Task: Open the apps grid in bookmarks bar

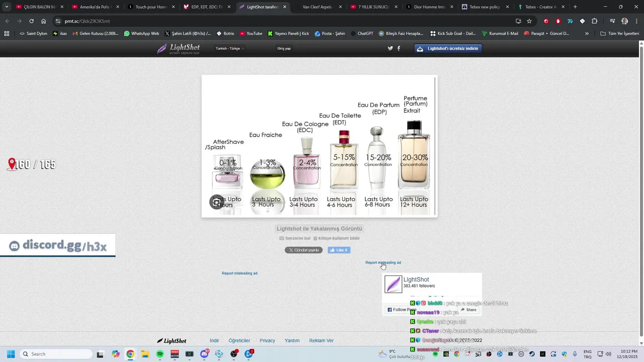Action: (x=7, y=33)
